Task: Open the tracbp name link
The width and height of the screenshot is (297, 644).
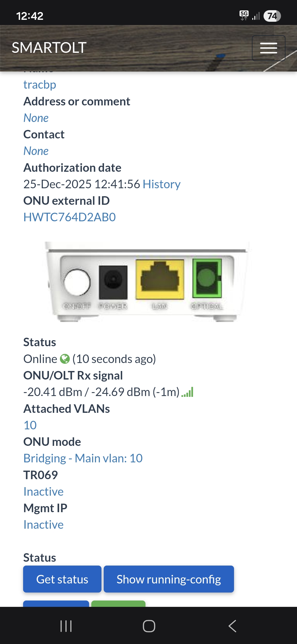Action: point(40,85)
